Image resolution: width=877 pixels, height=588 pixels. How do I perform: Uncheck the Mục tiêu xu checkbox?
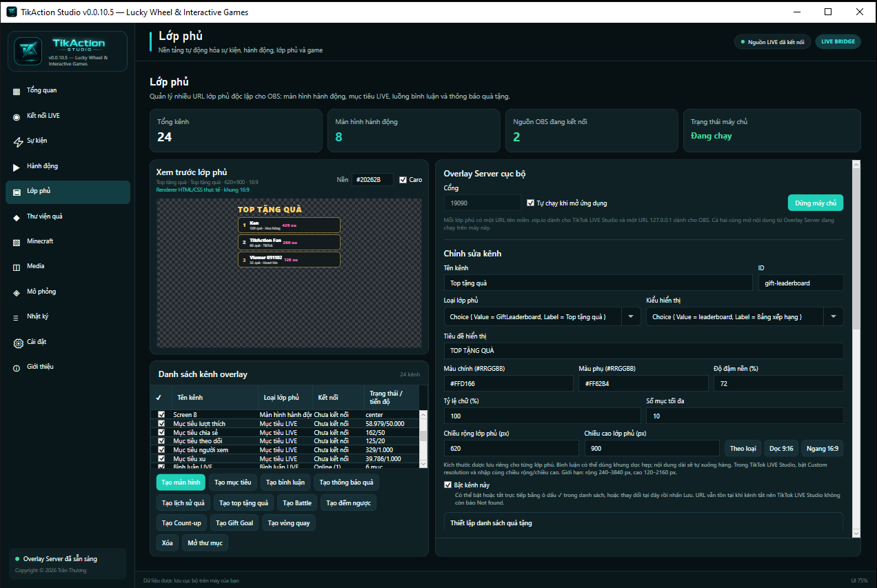pyautogui.click(x=161, y=458)
